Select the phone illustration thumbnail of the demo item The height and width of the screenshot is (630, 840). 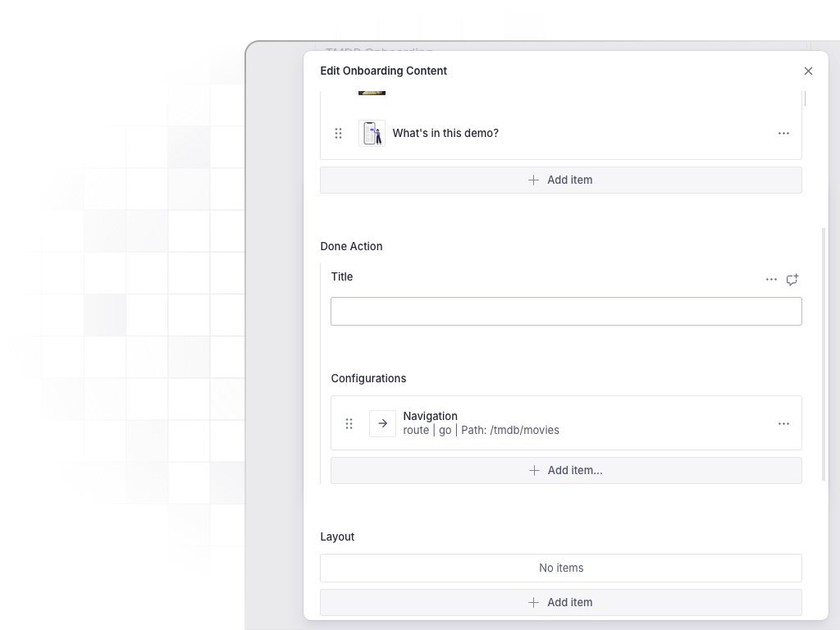(372, 133)
